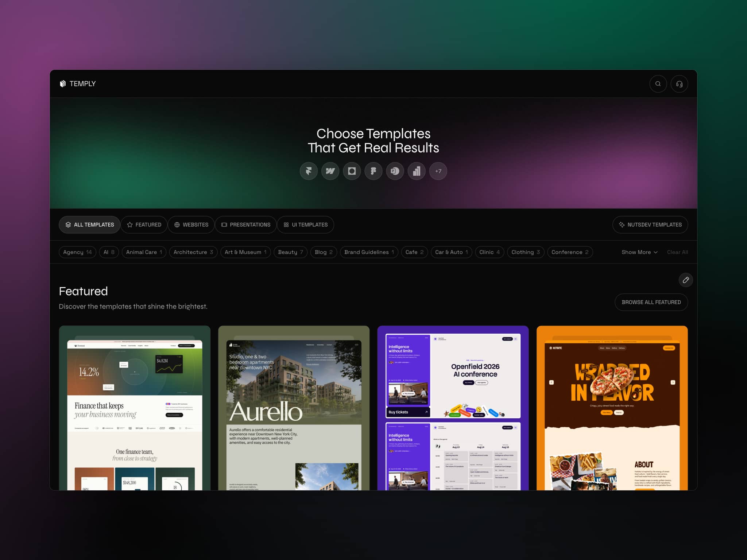
Task: Switch to Presentations tab
Action: tap(246, 225)
